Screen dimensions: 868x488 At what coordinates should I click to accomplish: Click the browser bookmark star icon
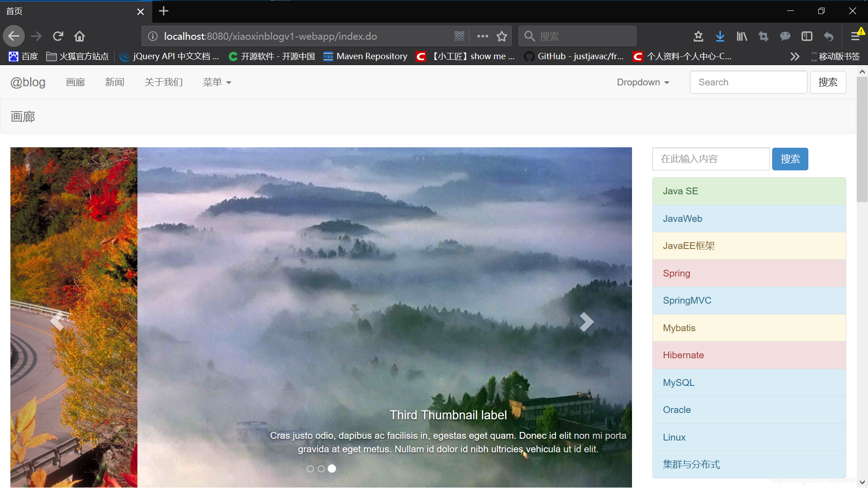(502, 36)
